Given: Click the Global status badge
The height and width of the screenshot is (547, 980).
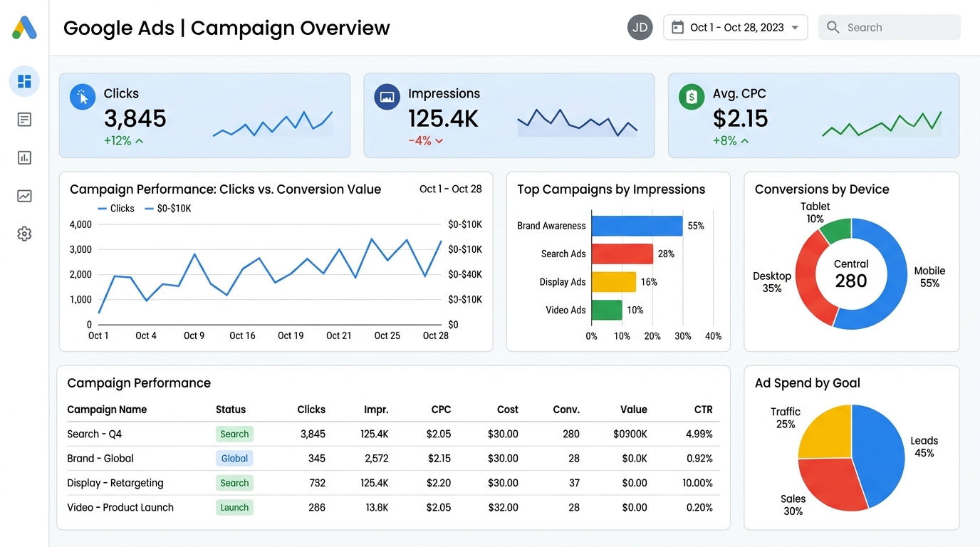Looking at the screenshot, I should 234,459.
